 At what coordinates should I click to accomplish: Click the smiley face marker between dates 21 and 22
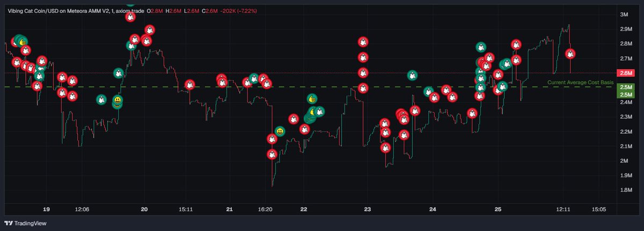tap(280, 131)
